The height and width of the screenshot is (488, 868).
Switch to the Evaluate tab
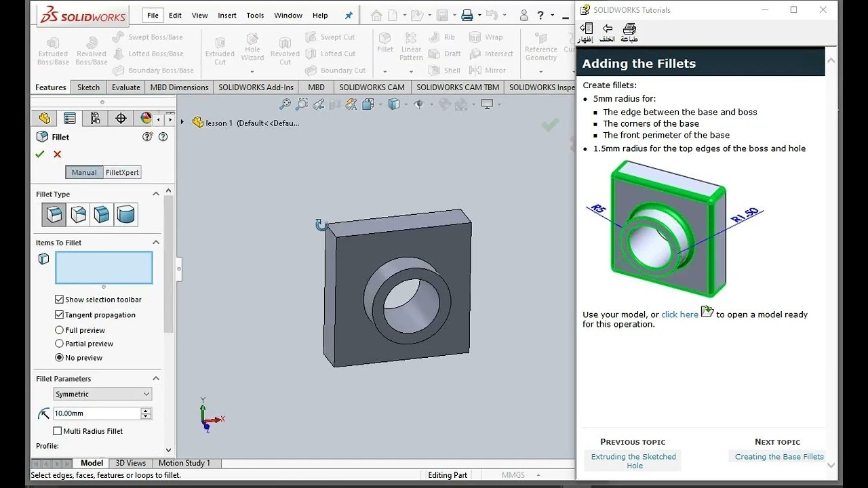(x=126, y=87)
